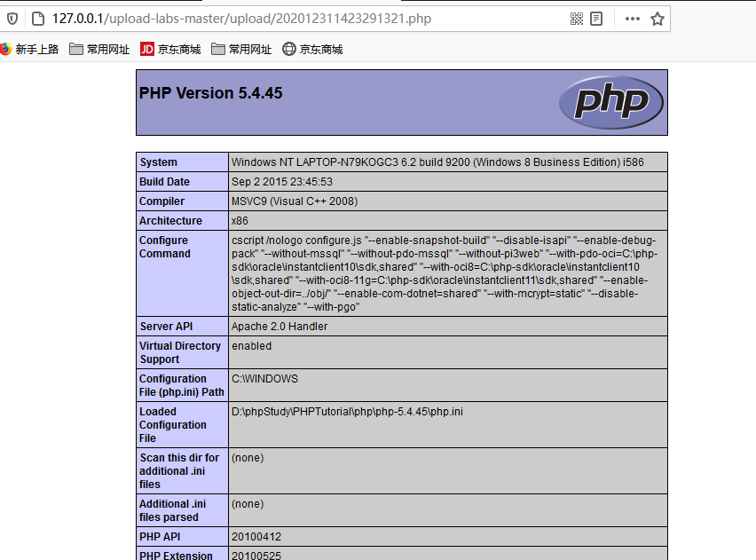
Task: Click the site information page icon
Action: [x=38, y=19]
